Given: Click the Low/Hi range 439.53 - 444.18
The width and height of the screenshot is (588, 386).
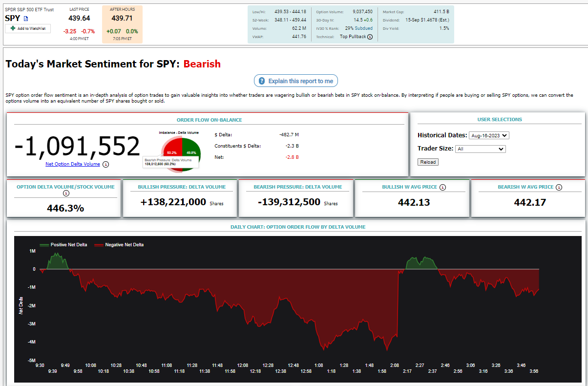Looking at the screenshot, I should (291, 11).
